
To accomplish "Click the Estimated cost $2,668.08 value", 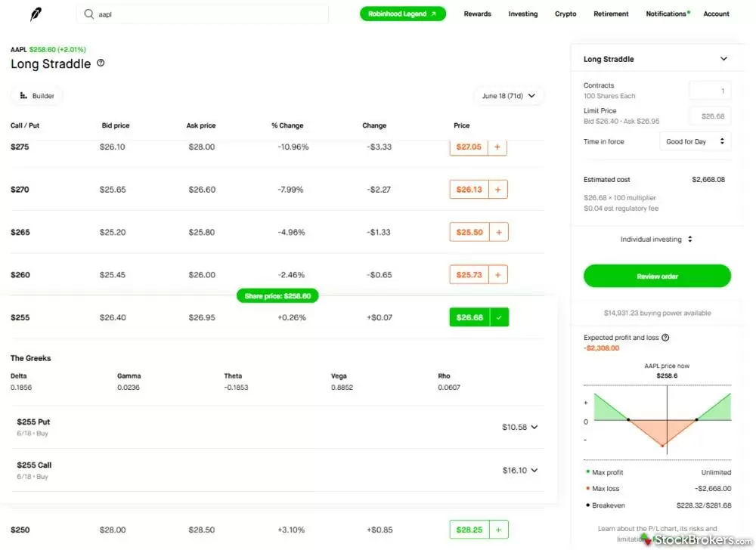I will tap(708, 179).
